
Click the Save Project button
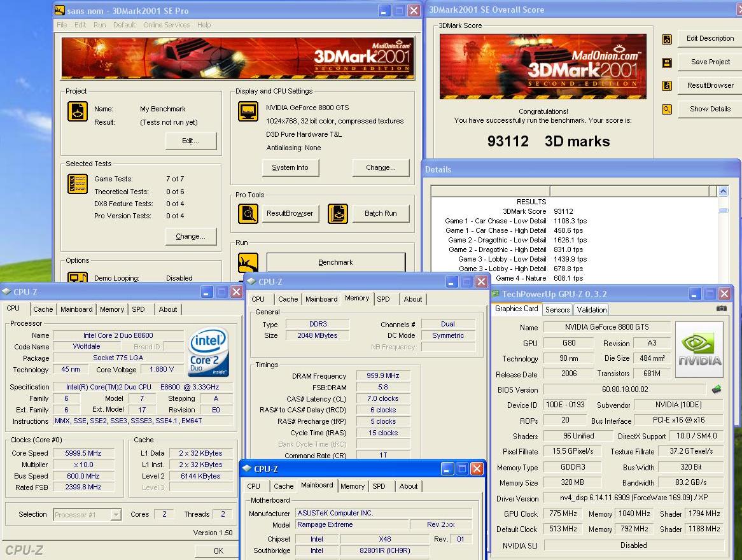(x=710, y=62)
